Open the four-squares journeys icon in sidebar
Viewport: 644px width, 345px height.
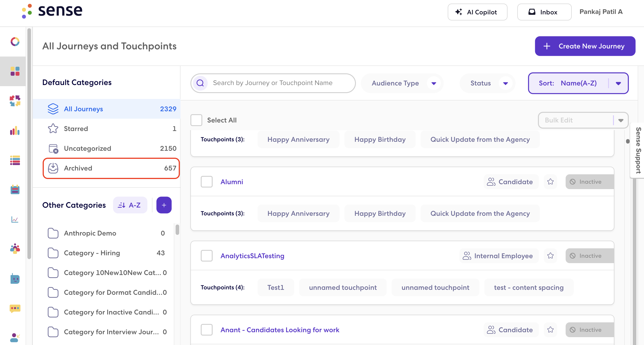(15, 71)
